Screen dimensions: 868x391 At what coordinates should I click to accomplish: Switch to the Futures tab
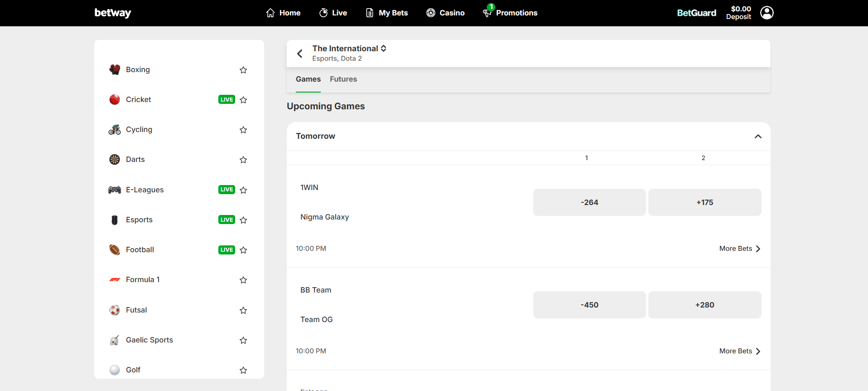(343, 79)
